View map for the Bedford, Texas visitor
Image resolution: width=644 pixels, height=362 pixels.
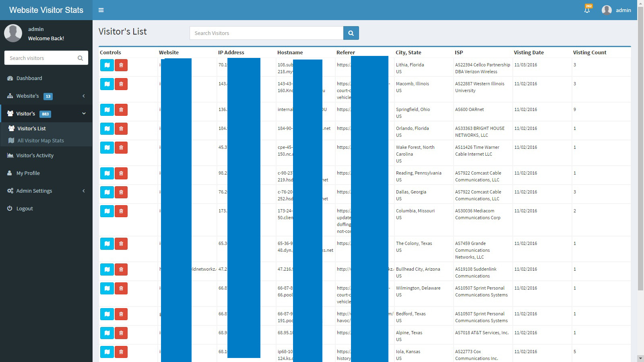pos(107,314)
